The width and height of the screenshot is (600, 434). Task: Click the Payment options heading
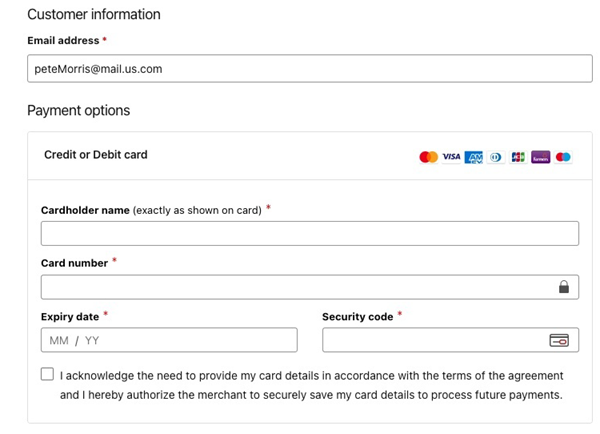[x=78, y=110]
